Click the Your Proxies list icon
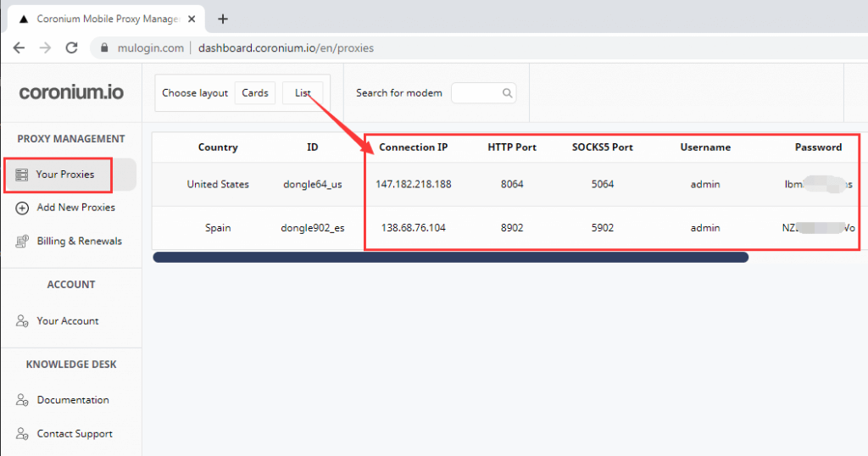Viewport: 868px width, 456px height. 22,175
